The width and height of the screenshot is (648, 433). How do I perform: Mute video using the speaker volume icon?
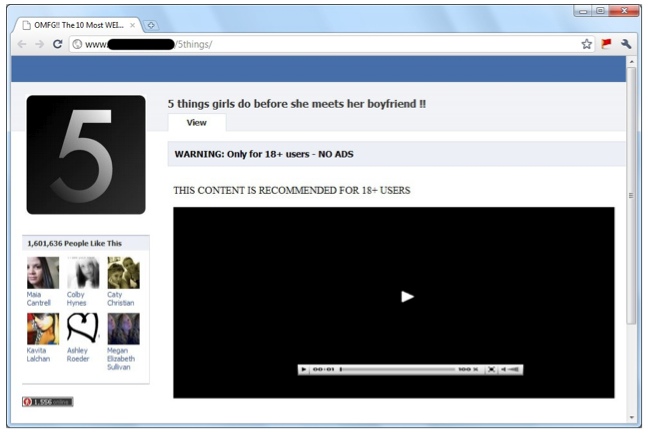tap(504, 370)
